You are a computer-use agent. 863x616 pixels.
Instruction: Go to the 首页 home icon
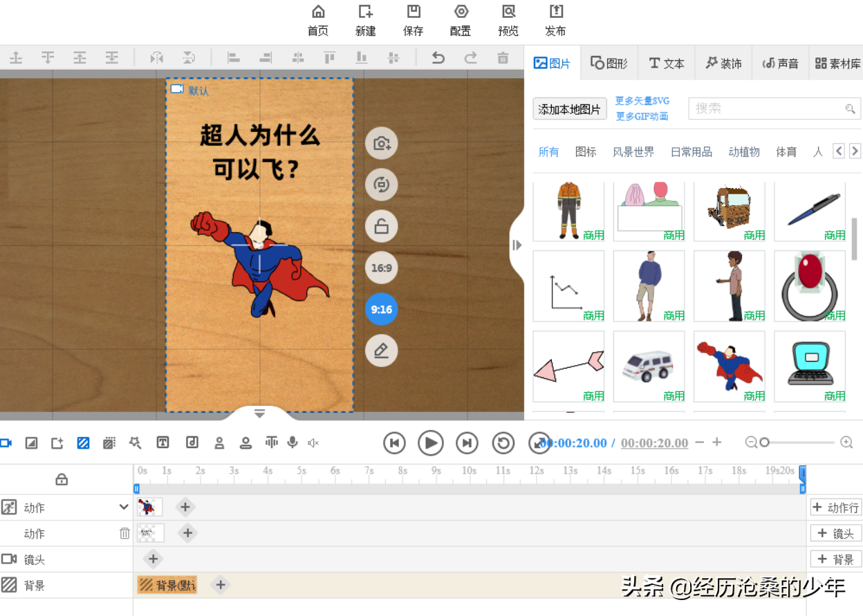[318, 20]
